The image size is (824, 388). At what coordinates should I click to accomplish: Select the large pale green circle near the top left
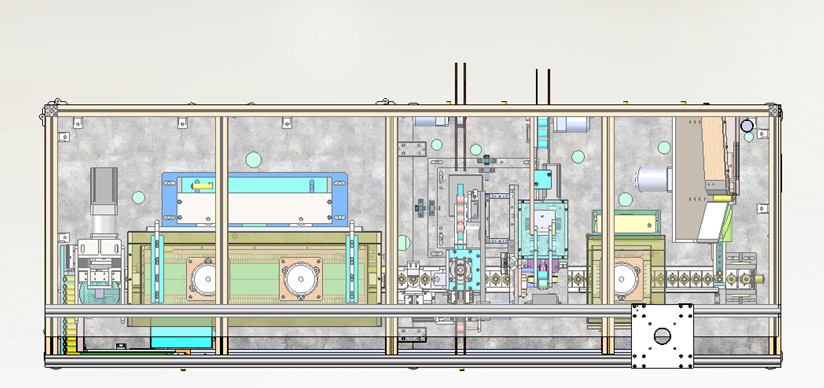click(x=253, y=160)
